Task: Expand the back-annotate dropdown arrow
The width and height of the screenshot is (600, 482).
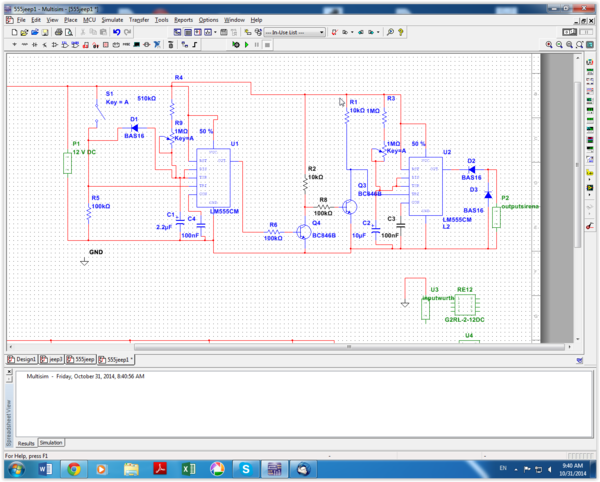Action: point(352,33)
